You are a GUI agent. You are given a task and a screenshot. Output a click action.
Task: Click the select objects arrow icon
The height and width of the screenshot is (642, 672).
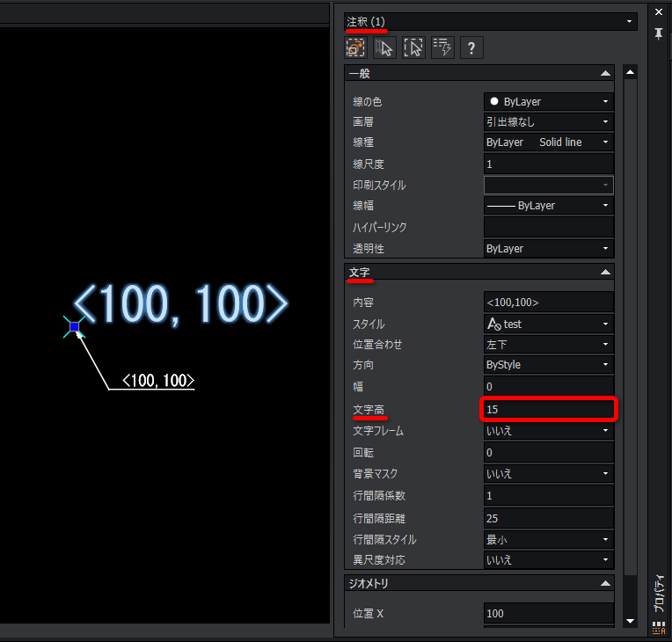(x=384, y=47)
